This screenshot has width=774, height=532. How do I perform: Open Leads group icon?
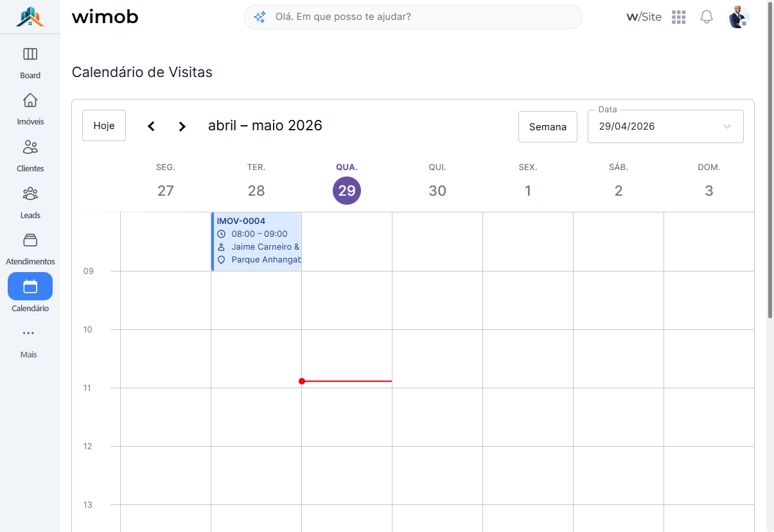point(30,194)
